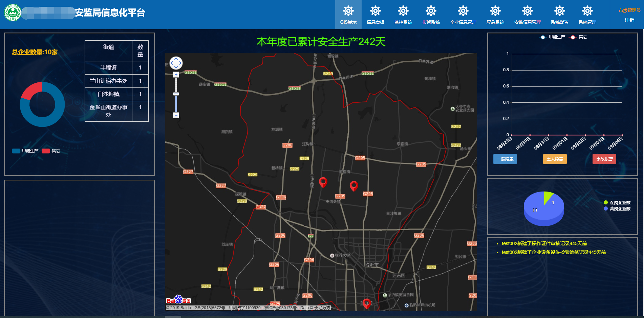Screen dimensions: 644x318
Task: Toggle 在岗企业数 in pie chart legend
Action: click(617, 203)
